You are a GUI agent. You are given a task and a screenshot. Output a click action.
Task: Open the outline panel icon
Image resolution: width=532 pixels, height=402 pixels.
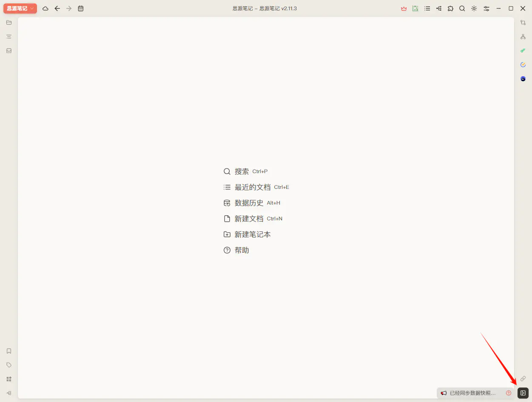pyautogui.click(x=9, y=37)
